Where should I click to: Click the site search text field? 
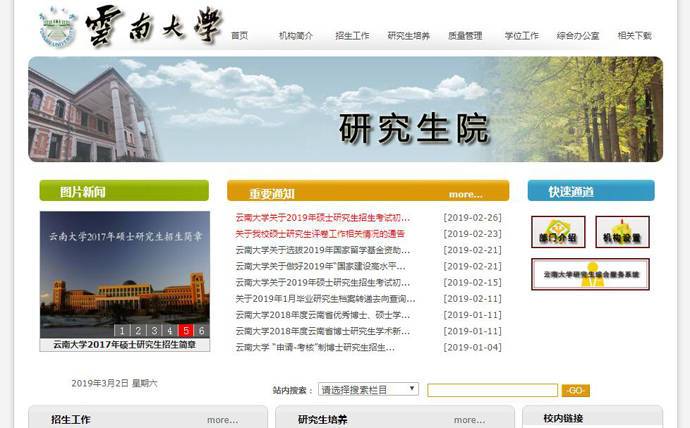point(492,390)
